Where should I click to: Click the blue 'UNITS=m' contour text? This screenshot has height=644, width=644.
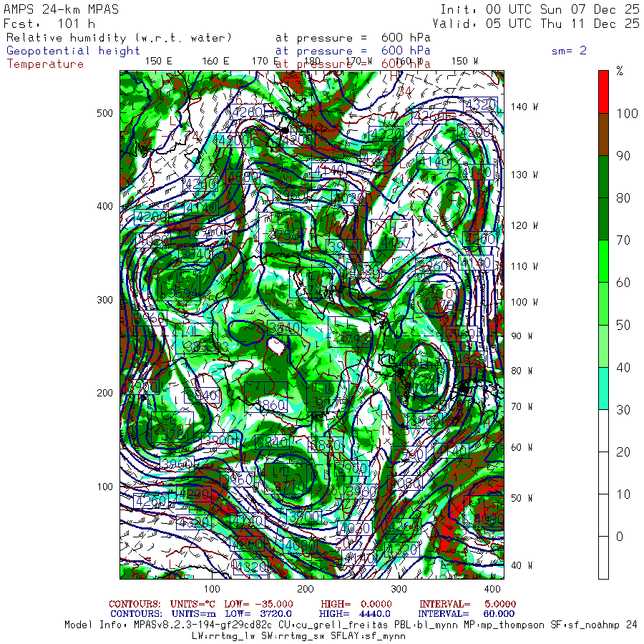tap(194, 614)
